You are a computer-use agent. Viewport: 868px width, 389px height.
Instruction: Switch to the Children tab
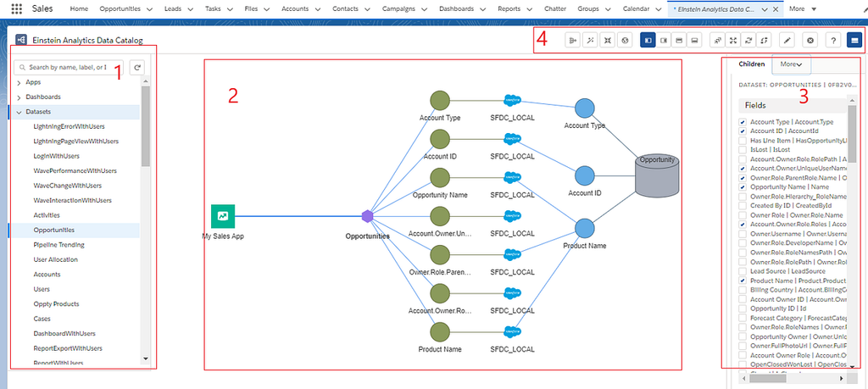(751, 64)
